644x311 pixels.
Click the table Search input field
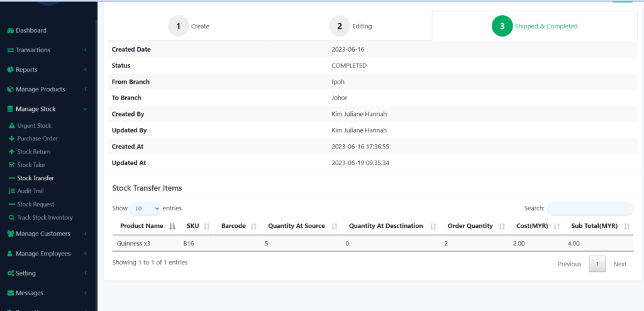[590, 208]
